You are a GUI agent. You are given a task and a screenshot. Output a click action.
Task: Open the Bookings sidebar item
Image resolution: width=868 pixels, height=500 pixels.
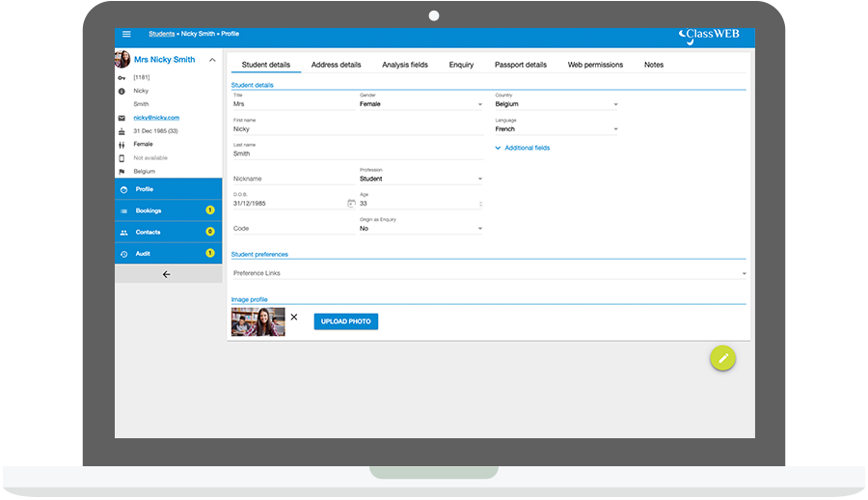tap(168, 210)
